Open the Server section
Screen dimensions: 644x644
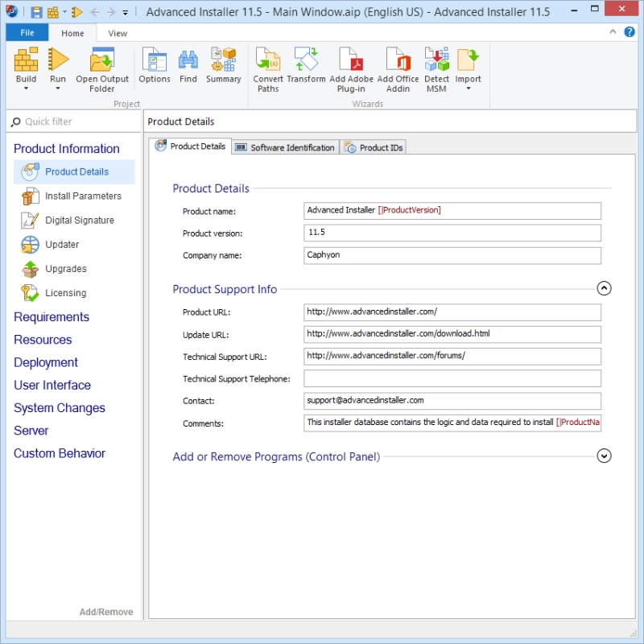pos(31,431)
